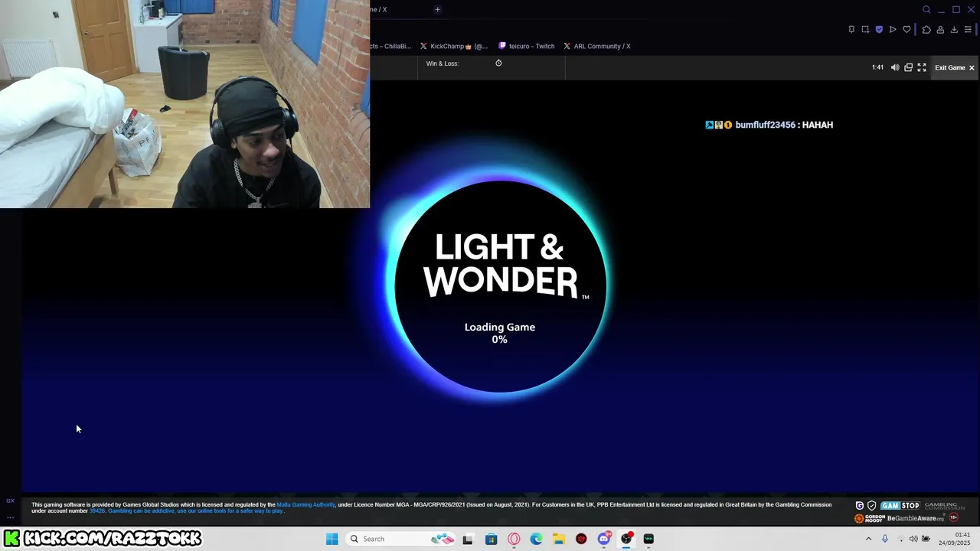Open Discord from taskbar
Viewport: 980px width, 551px height.
click(603, 539)
